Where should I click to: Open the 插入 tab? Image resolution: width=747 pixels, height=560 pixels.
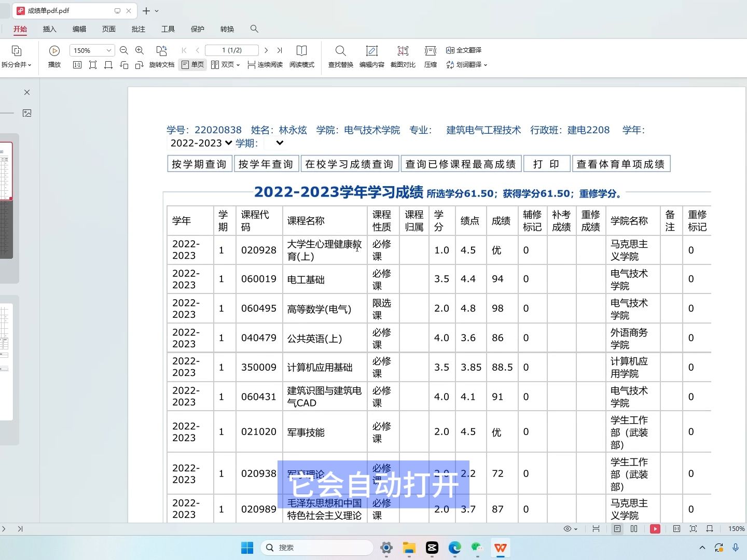tap(50, 29)
